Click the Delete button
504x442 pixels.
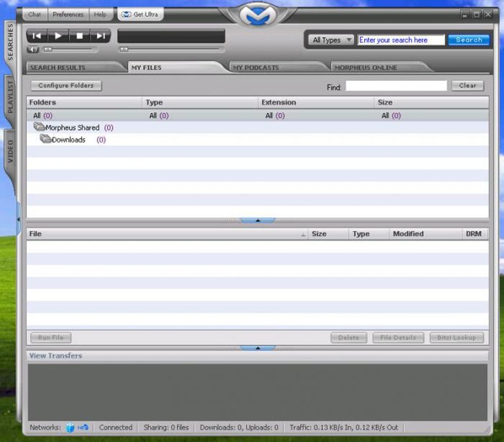[349, 338]
